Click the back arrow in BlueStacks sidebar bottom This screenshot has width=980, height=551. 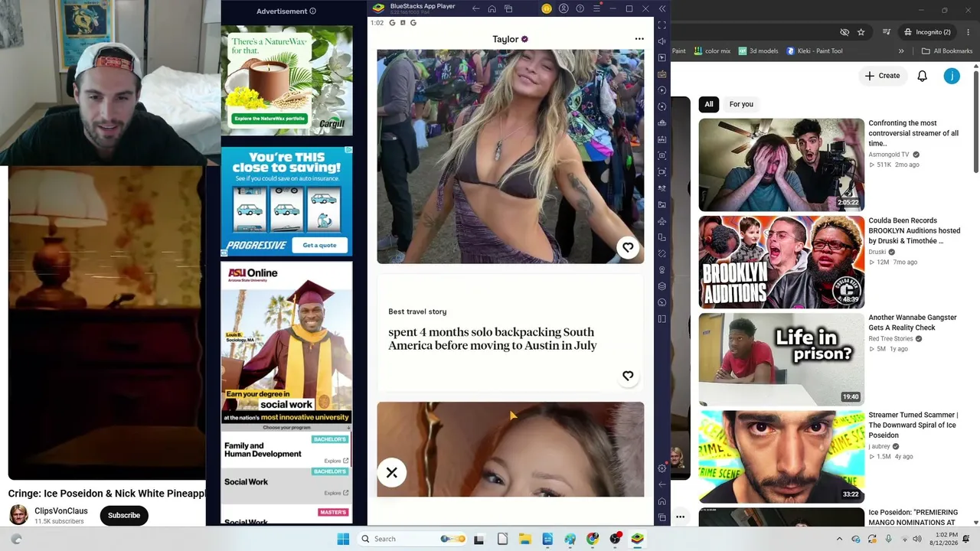point(662,484)
